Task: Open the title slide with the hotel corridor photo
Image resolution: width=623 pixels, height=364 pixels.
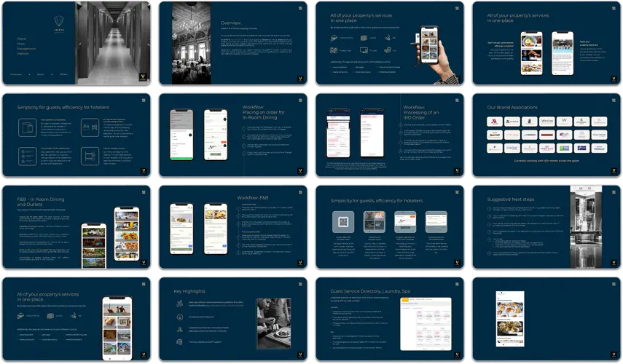Action: [77, 43]
